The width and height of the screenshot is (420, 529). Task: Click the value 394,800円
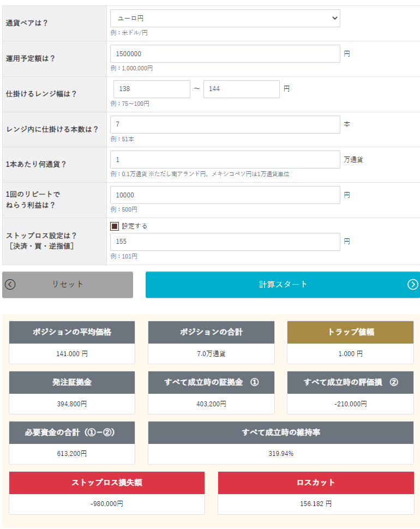coord(72,404)
